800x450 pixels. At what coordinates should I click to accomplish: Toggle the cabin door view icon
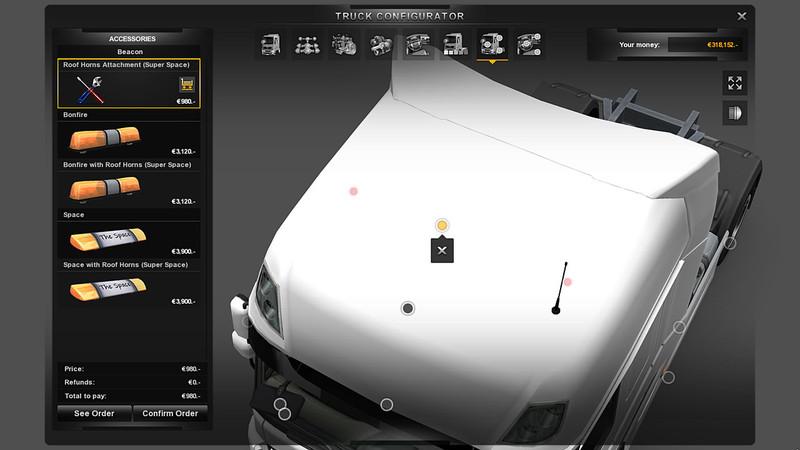tap(735, 113)
